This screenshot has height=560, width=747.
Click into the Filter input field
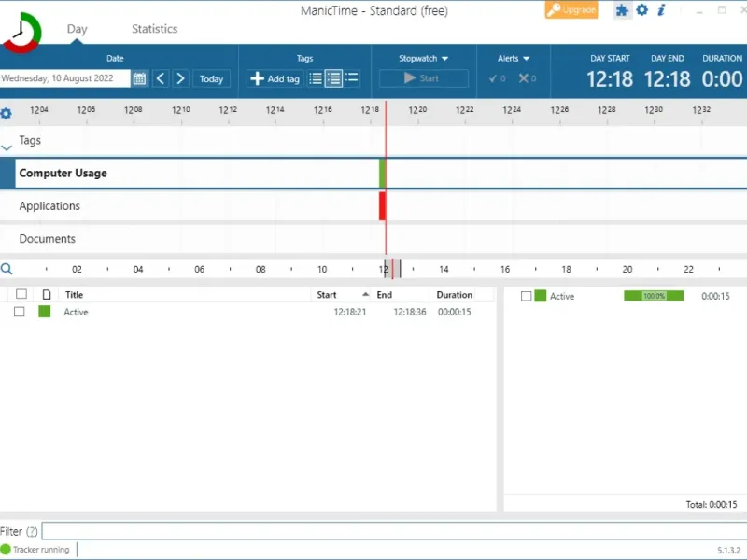(394, 531)
